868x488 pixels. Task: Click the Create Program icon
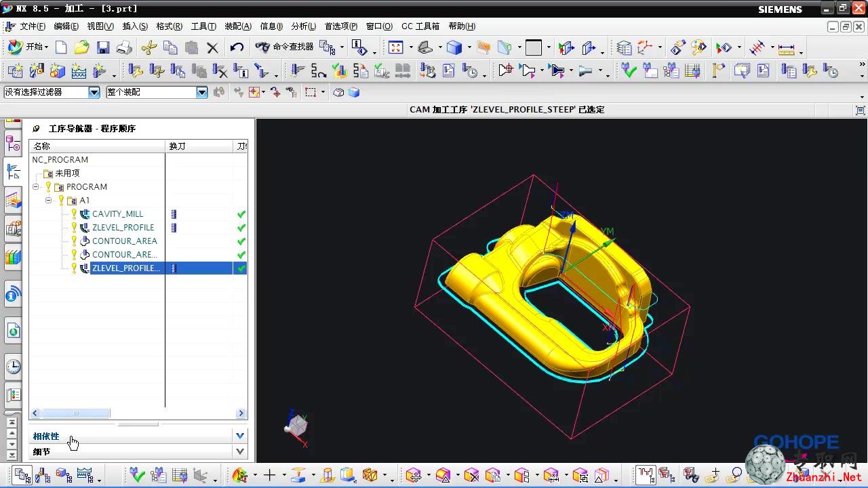15,70
